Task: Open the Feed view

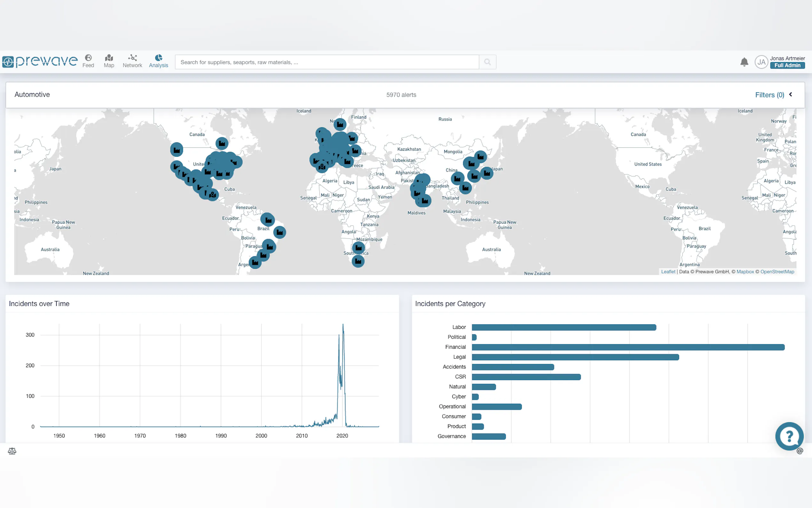Action: point(88,61)
